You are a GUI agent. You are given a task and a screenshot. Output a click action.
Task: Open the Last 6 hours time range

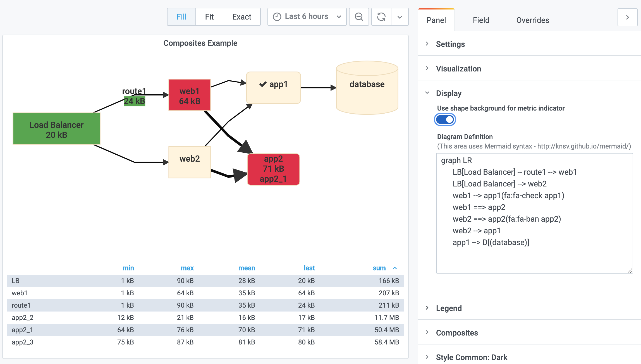(307, 17)
